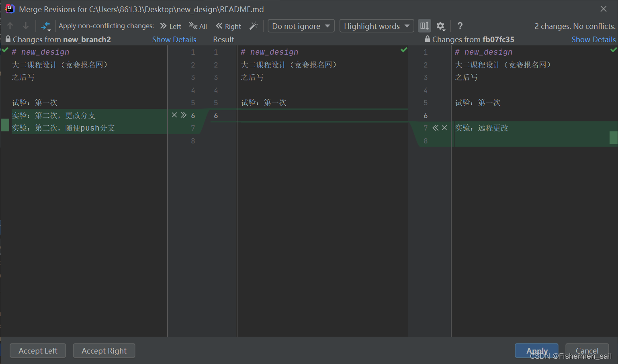Image resolution: width=618 pixels, height=364 pixels.
Task: Click the magic wand resolve icon
Action: [x=254, y=26]
